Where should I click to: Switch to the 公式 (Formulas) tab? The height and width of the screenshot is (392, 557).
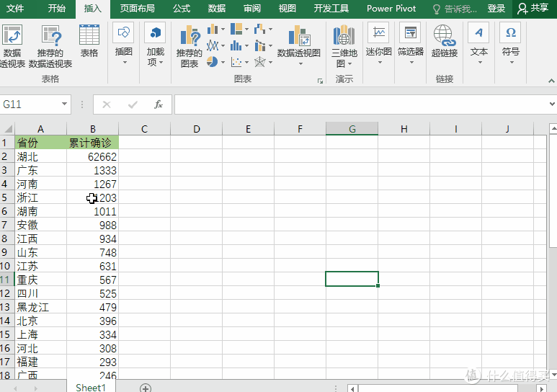182,9
